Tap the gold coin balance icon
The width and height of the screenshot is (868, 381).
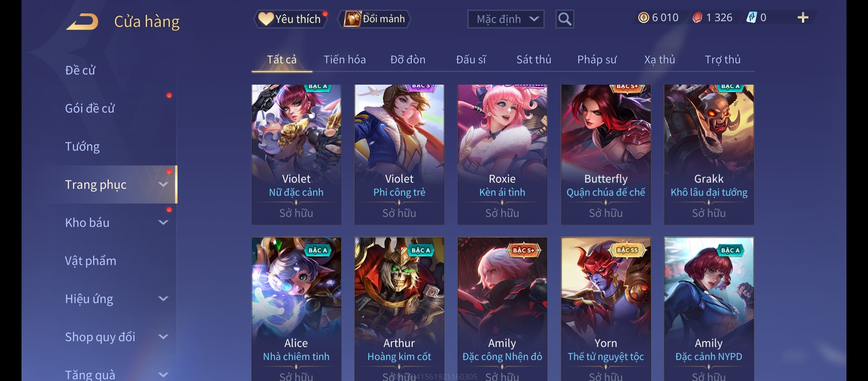point(644,18)
